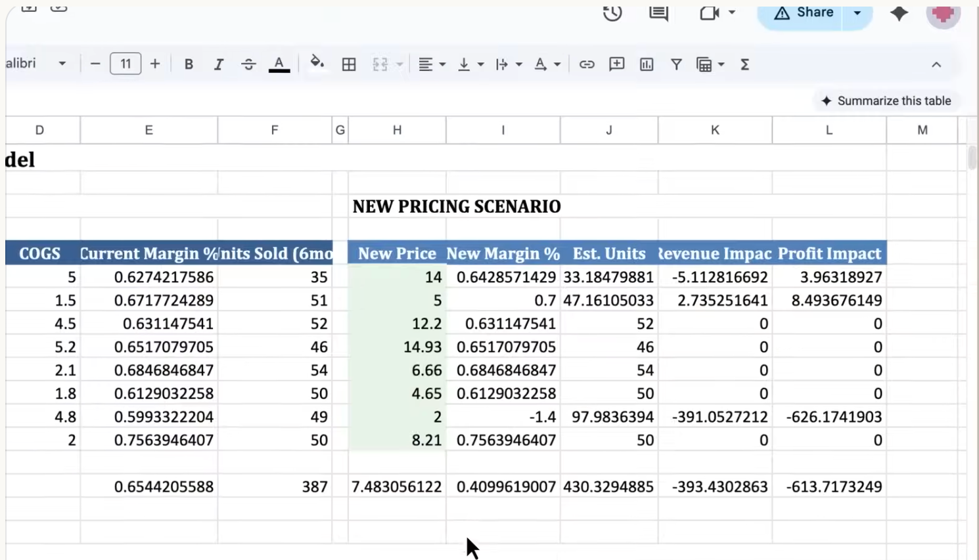Open the Gemini sparkle icon
979x560 pixels.
point(899,13)
